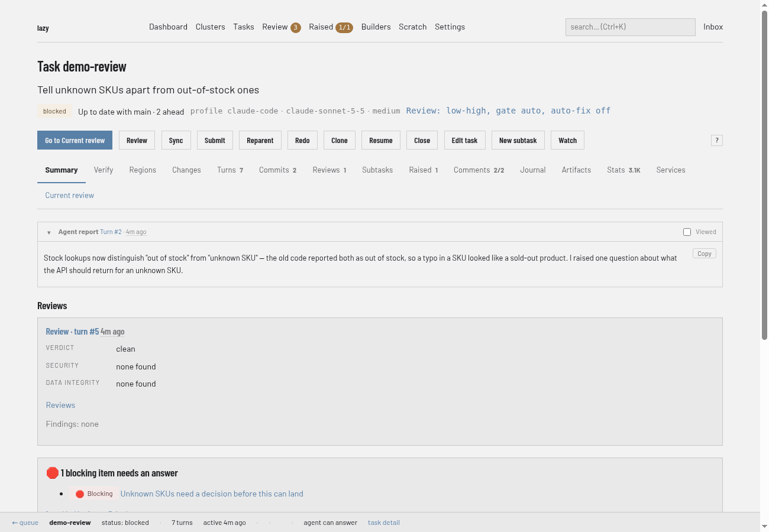Click the red Blocking badge on Unknown SKUs item
Screen dimensions: 769x532
tap(94, 494)
